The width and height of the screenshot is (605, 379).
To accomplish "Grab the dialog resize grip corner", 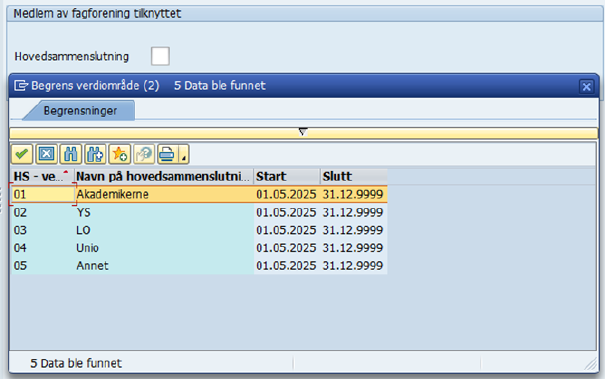I will tap(591, 364).
